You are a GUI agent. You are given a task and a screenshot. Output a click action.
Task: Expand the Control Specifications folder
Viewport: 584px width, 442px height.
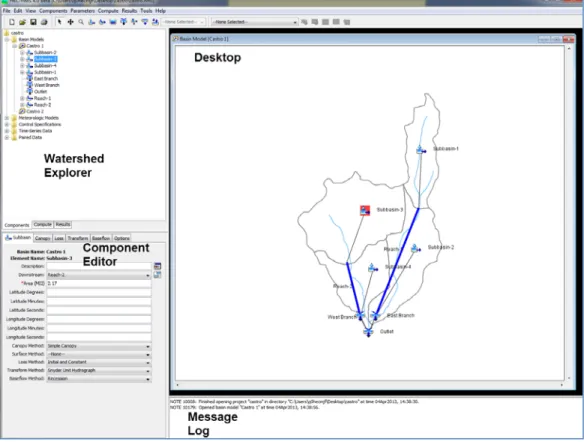7,125
